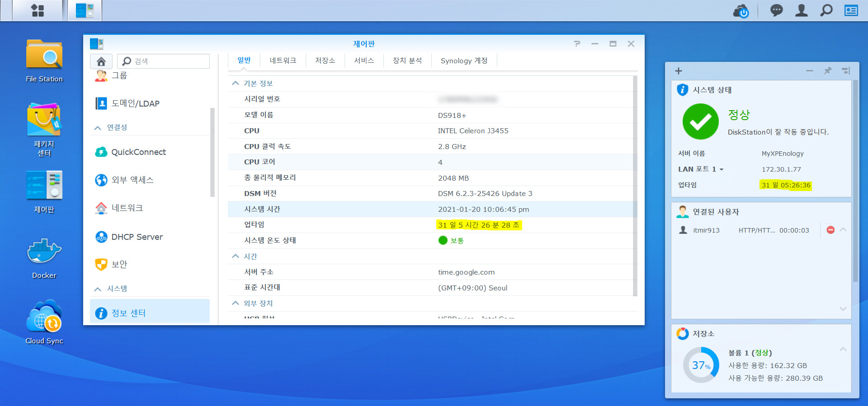The width and height of the screenshot is (868, 406).
Task: Click the green 정상 check status icon
Action: pos(700,121)
